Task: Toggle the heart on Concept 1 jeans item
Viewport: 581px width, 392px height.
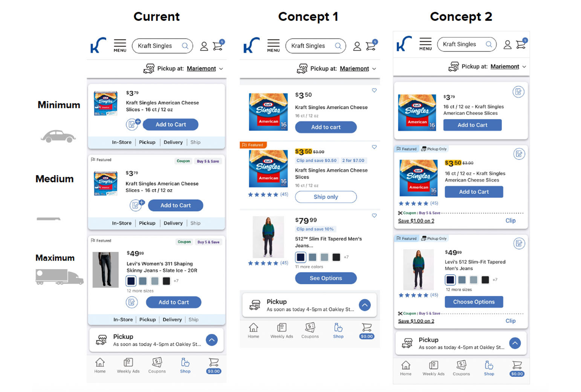Action: click(x=374, y=216)
